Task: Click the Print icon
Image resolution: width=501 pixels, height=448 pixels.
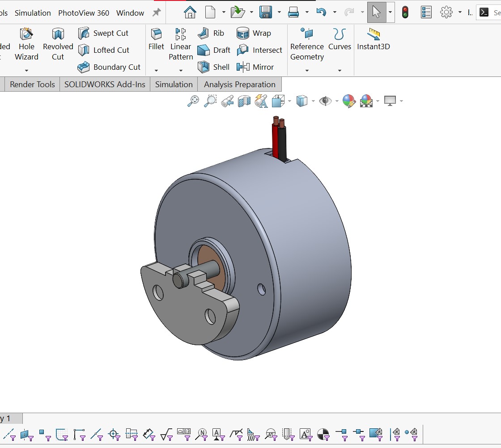Action: (293, 13)
